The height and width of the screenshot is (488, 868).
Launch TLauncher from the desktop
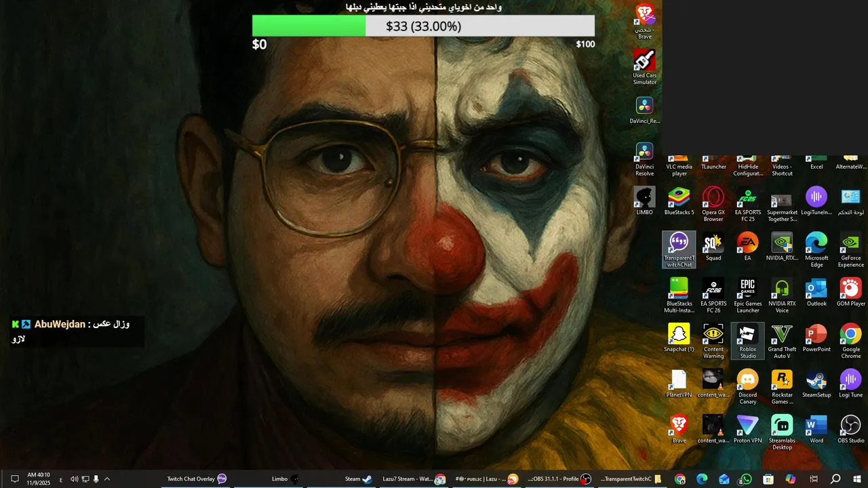point(713,163)
